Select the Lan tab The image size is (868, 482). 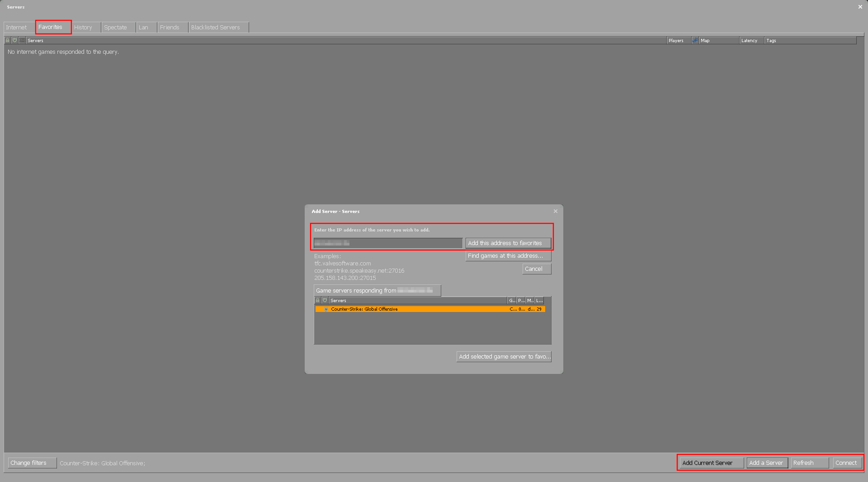146,27
